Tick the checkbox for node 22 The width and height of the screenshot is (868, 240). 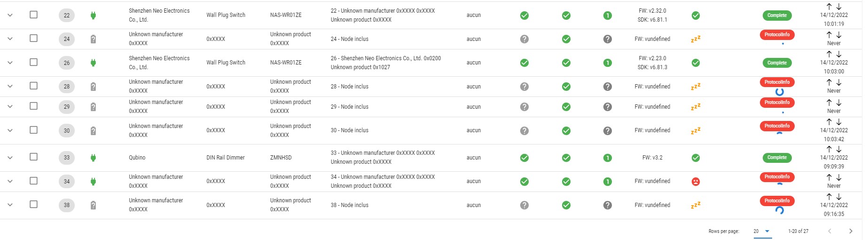(33, 15)
